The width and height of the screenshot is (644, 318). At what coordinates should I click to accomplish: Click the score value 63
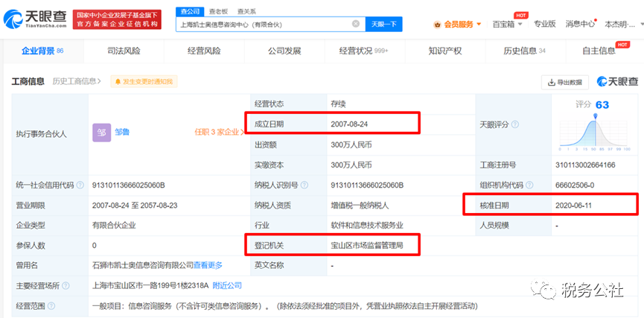(602, 105)
